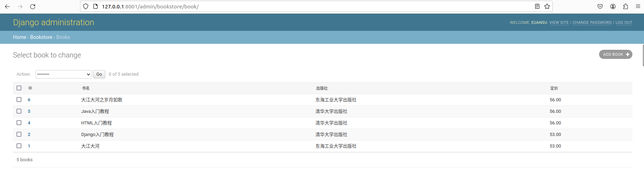Image resolution: width=644 pixels, height=177 pixels.
Task: Click the vertical scrollbar on right edge
Action: click(643, 55)
